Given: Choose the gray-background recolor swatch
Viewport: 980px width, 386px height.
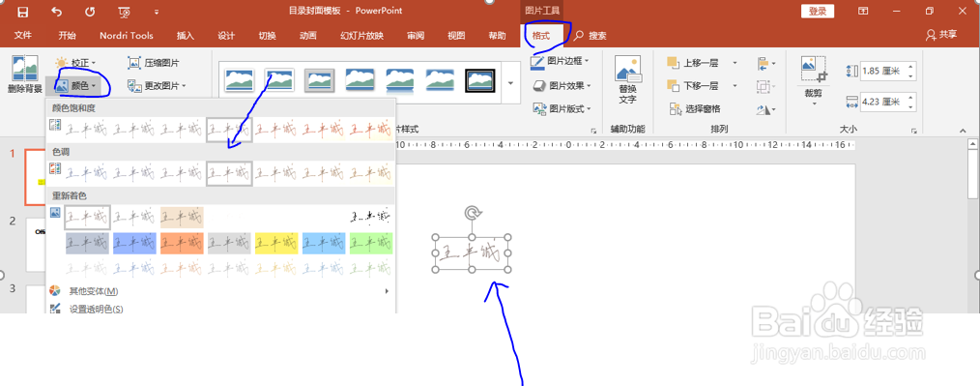Looking at the screenshot, I should (x=229, y=243).
